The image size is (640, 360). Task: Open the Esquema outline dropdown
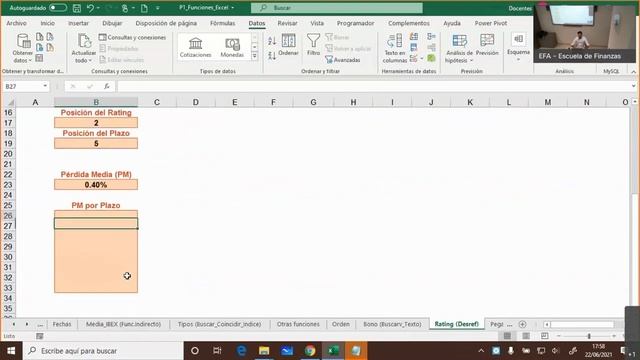click(x=518, y=48)
